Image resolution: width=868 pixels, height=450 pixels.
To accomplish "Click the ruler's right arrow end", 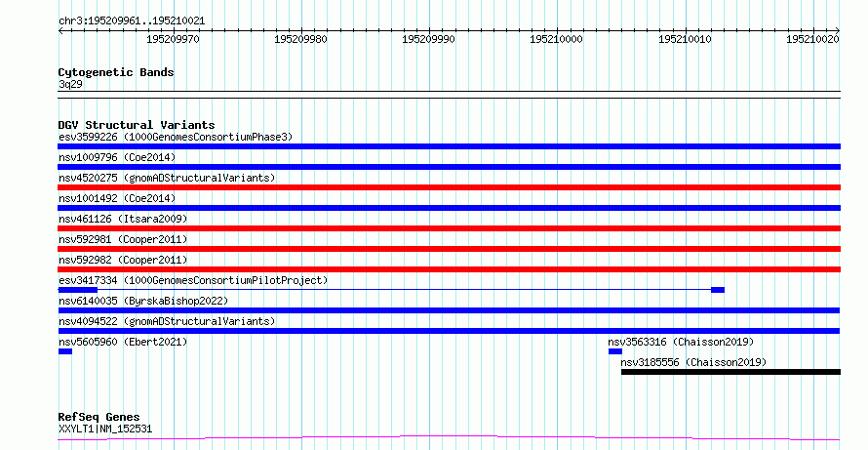I will (x=838, y=31).
